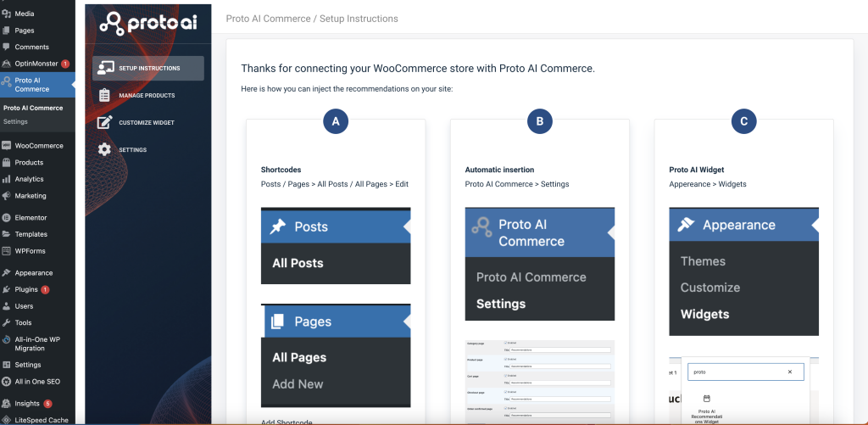Click the Pages icon in WordPress sidebar

6,31
